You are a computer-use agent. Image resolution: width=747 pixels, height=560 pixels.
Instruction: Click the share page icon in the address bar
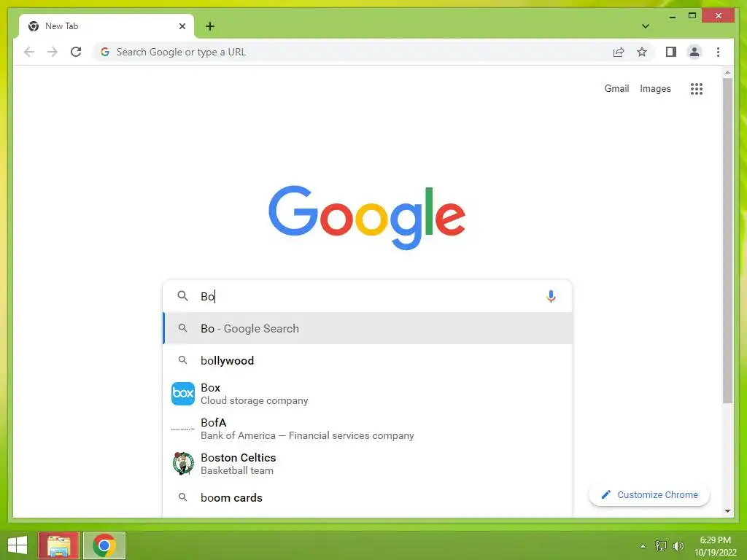(x=619, y=52)
